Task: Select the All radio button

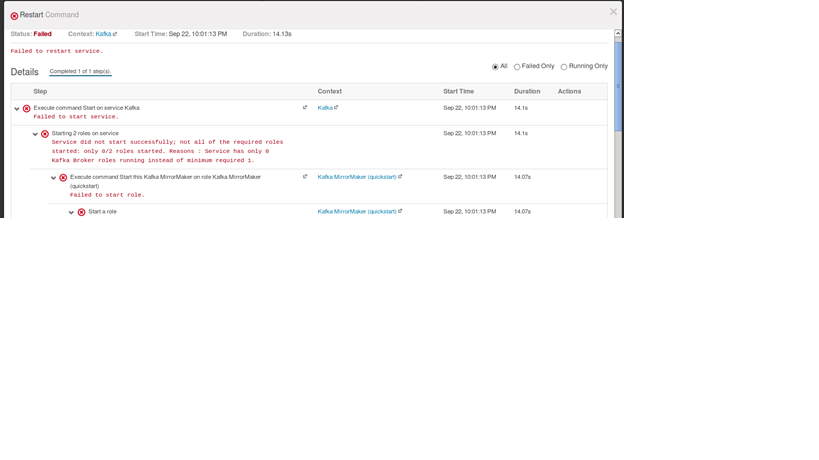Action: coord(495,67)
